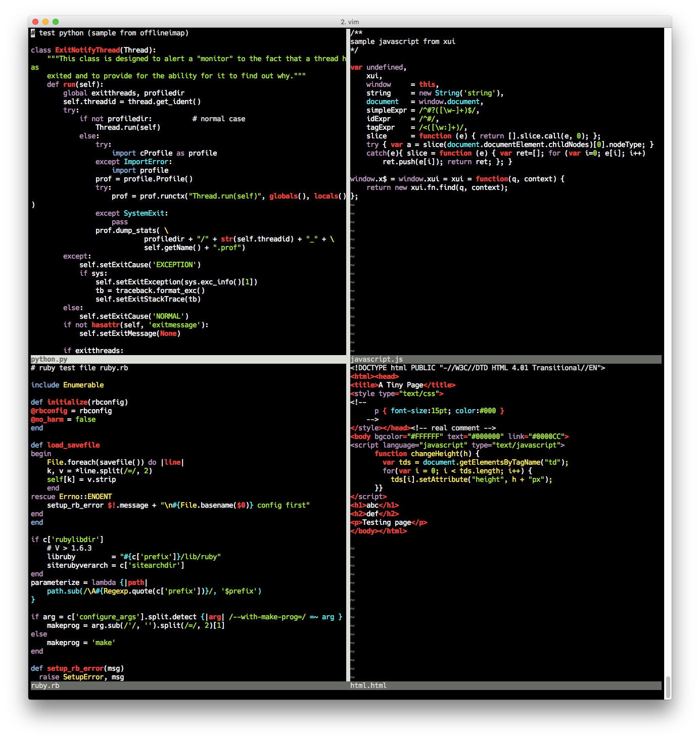The width and height of the screenshot is (700, 740).
Task: Select the python.py status line
Action: 188,359
